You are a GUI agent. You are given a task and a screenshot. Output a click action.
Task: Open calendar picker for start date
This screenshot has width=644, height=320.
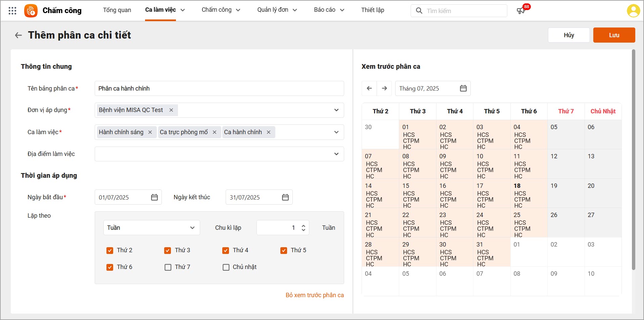point(154,197)
